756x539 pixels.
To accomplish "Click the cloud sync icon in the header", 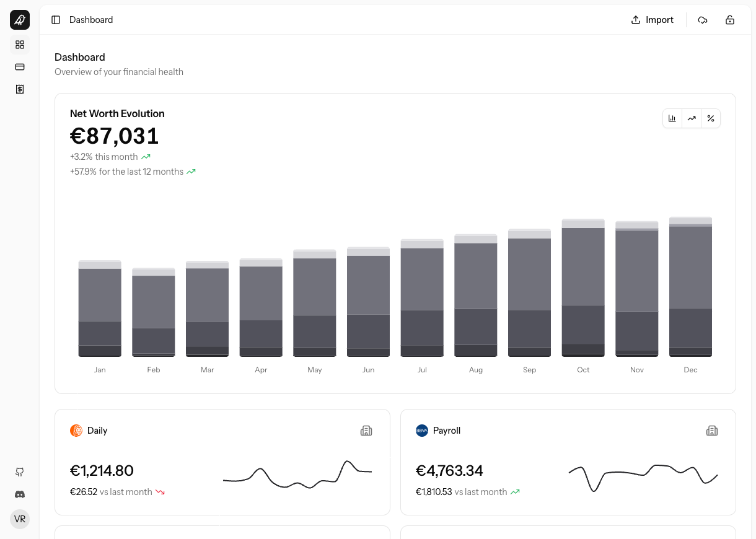I will click(x=703, y=20).
